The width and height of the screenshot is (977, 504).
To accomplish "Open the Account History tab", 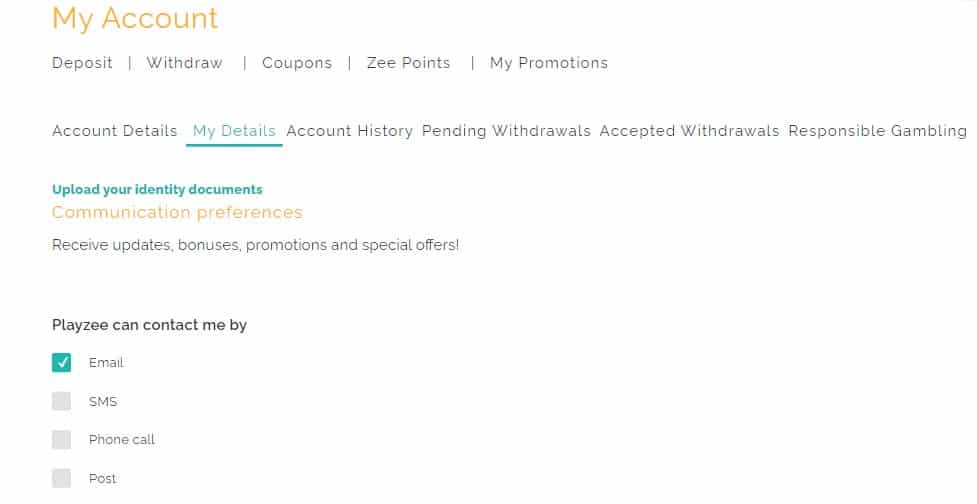I will tap(349, 131).
